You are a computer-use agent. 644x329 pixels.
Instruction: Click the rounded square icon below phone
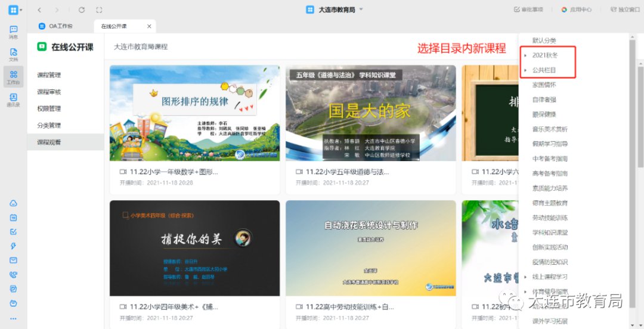(14, 288)
